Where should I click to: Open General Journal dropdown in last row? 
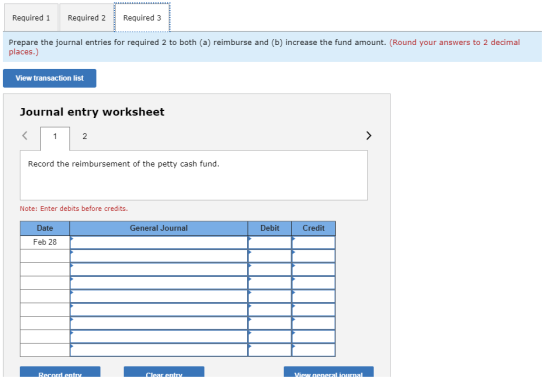coord(159,350)
